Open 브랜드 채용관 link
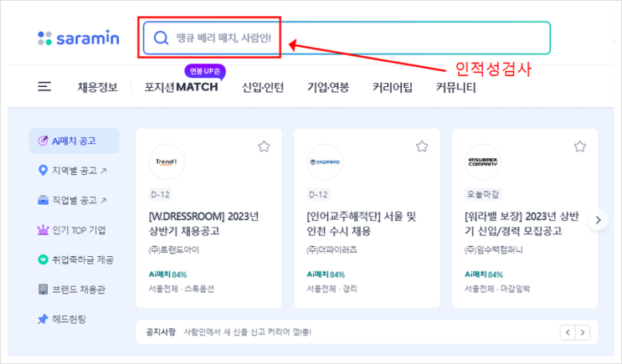622x364 pixels. pyautogui.click(x=79, y=290)
